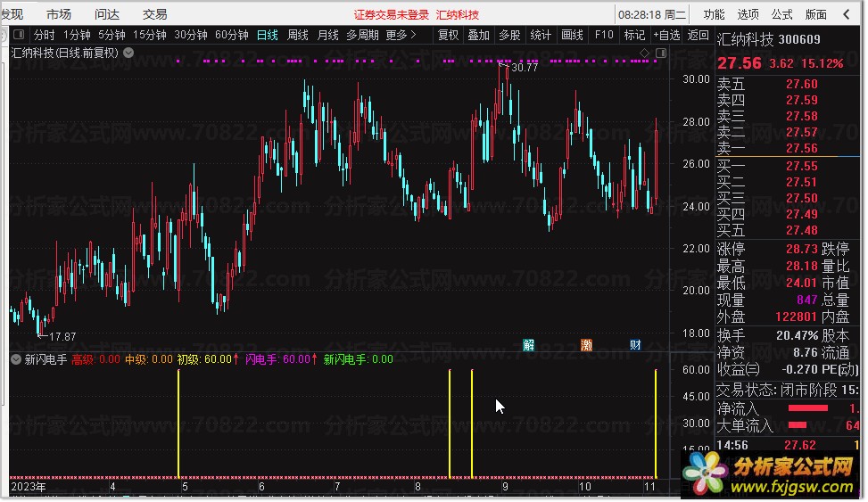Image resolution: width=868 pixels, height=502 pixels.
Task: Click the 初级: 60.00 indicator value
Action: (208, 359)
